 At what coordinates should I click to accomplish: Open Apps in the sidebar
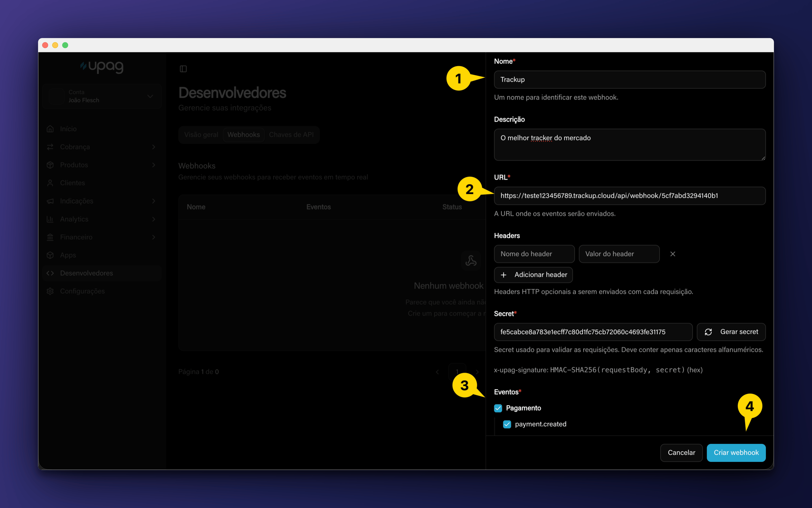102,255
